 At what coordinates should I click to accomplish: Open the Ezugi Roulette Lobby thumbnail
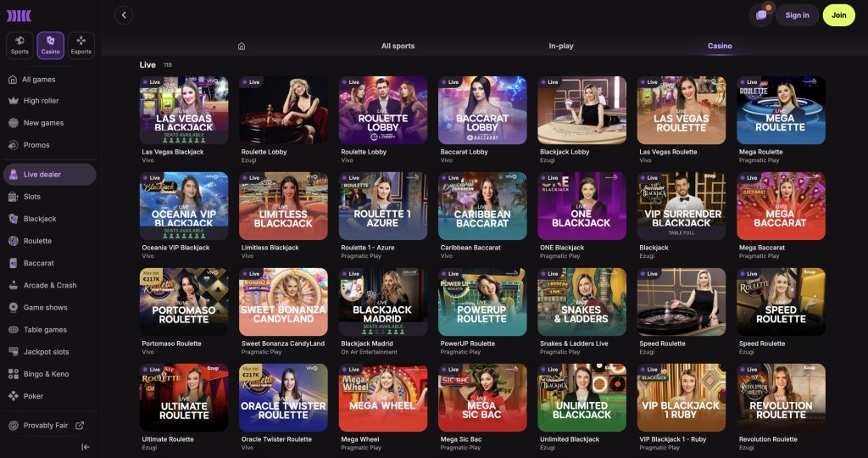pos(283,110)
